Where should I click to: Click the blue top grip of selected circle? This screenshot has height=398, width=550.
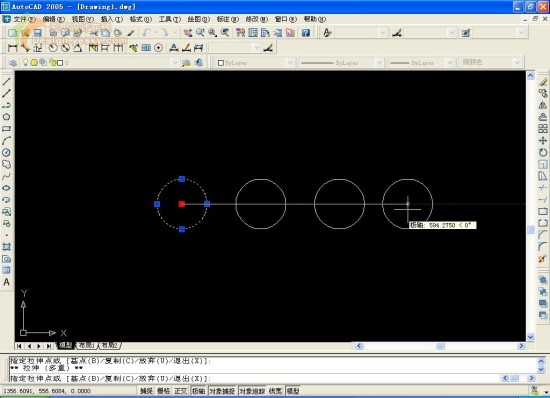(182, 179)
